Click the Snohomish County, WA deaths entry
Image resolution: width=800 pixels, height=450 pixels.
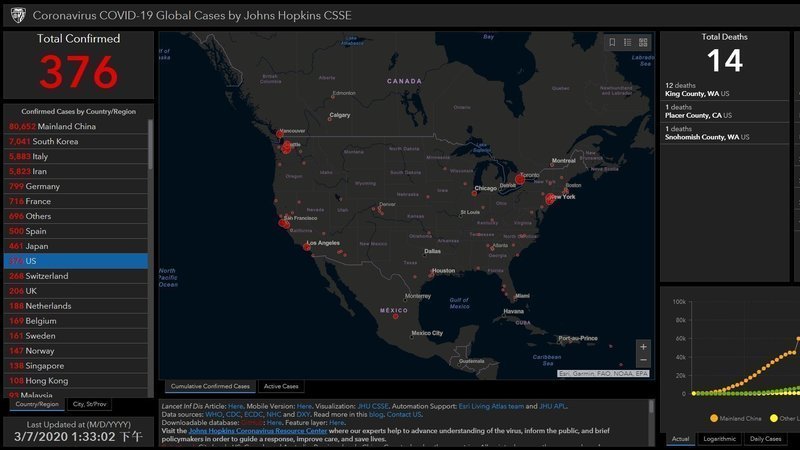point(724,133)
